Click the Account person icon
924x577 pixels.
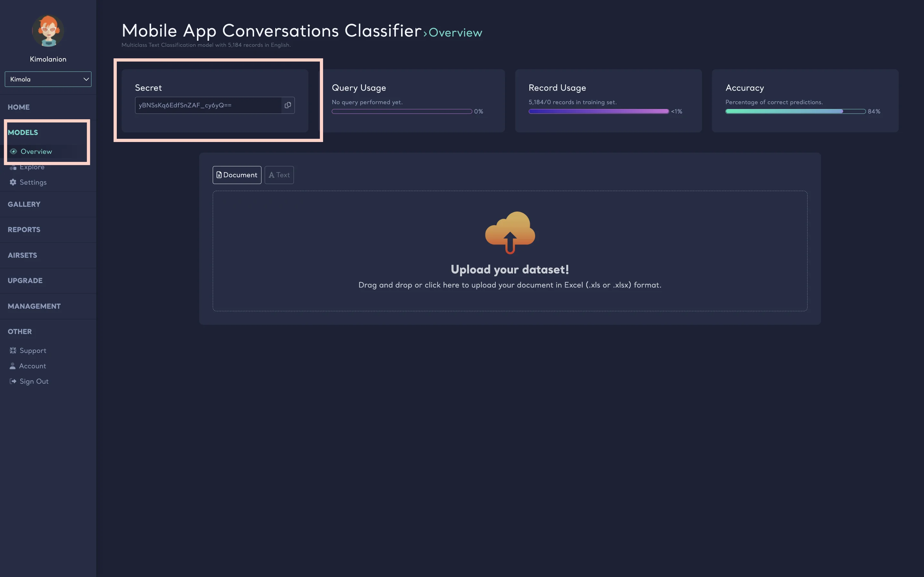13,366
